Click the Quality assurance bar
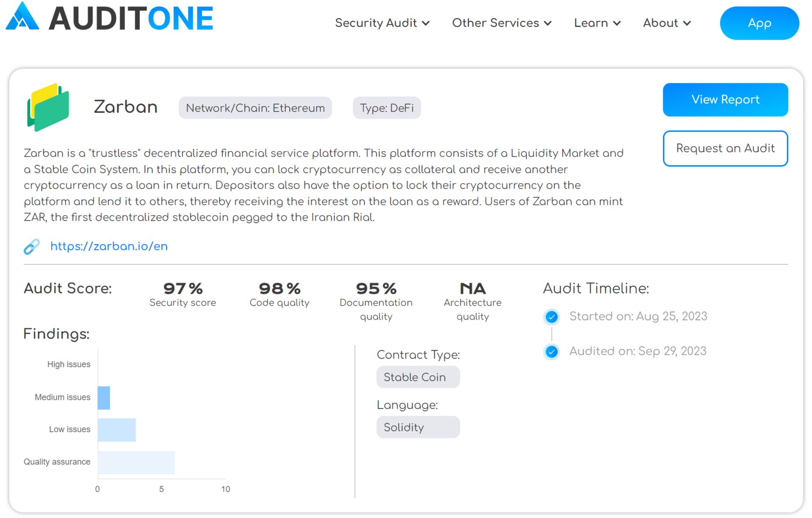 point(136,463)
